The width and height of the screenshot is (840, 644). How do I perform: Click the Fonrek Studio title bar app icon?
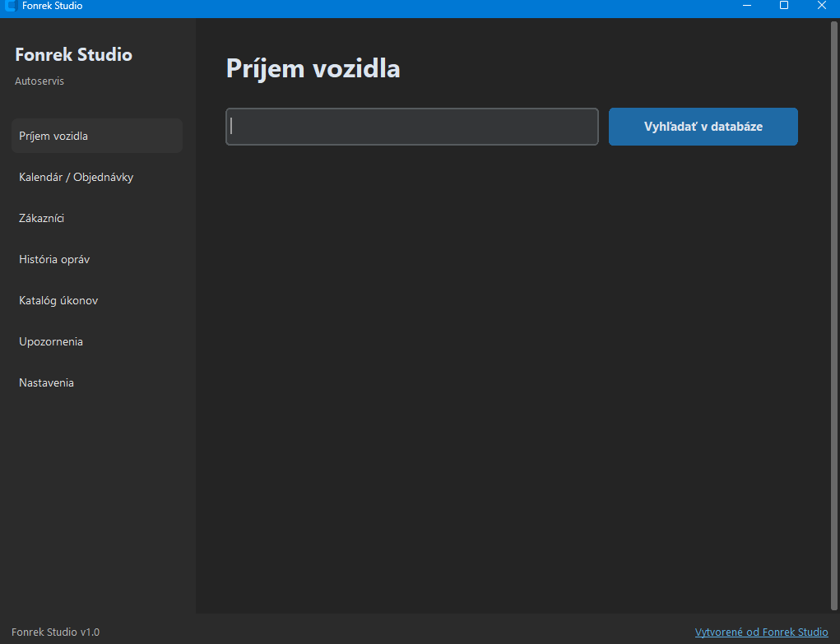[11, 6]
